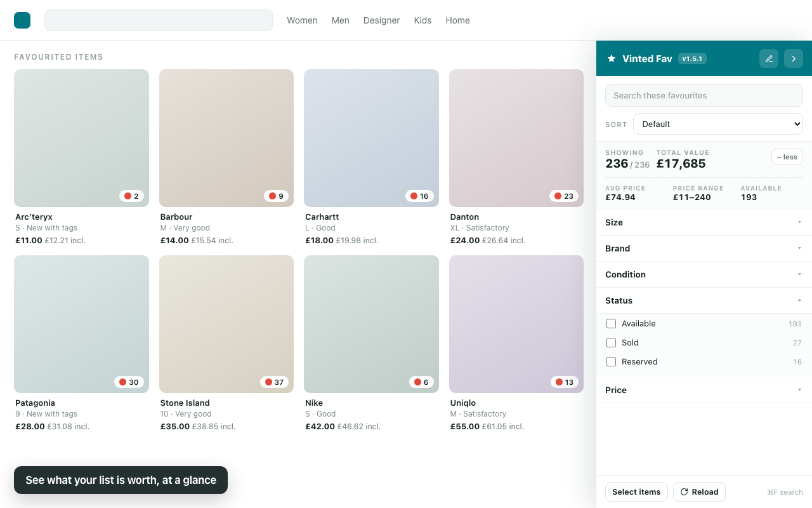Click the favourite count badge on Danton

564,196
